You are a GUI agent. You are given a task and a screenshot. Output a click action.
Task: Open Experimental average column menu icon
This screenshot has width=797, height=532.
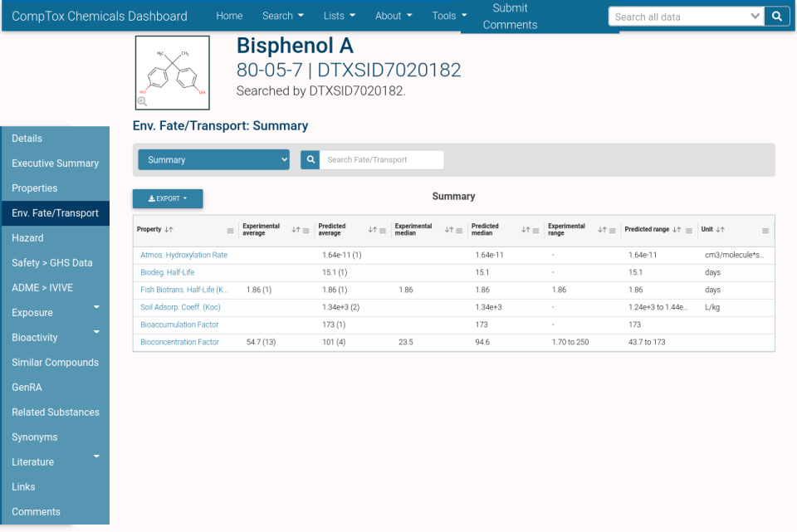pyautogui.click(x=306, y=231)
